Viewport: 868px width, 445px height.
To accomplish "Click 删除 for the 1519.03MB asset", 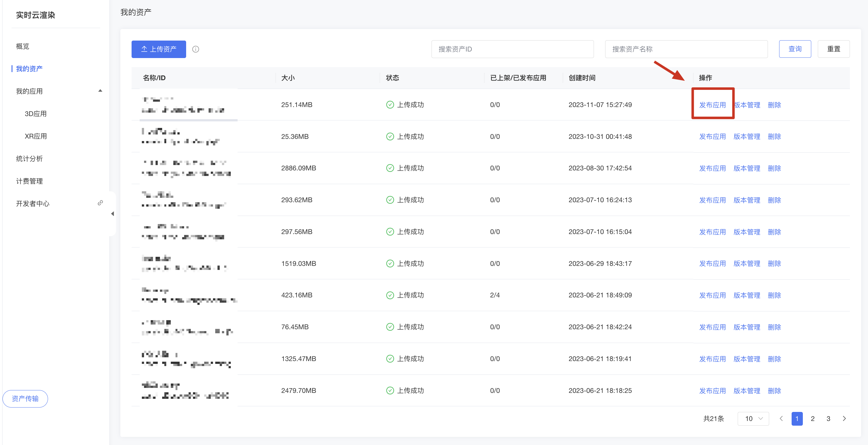I will [774, 263].
